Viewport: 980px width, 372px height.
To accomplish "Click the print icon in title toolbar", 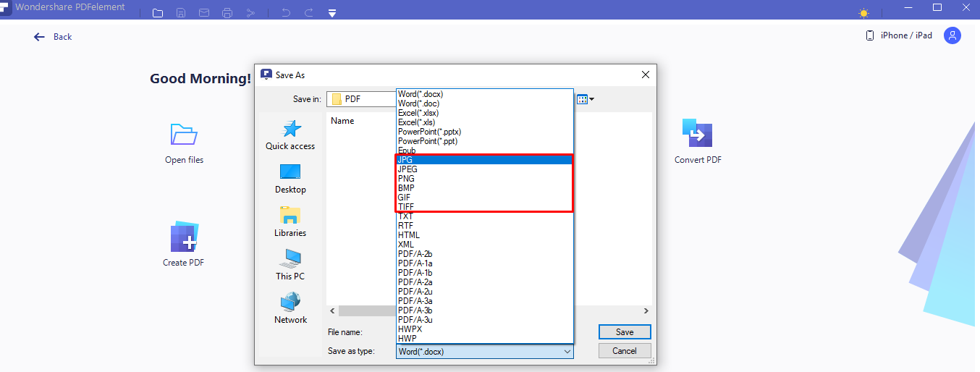I will 227,13.
